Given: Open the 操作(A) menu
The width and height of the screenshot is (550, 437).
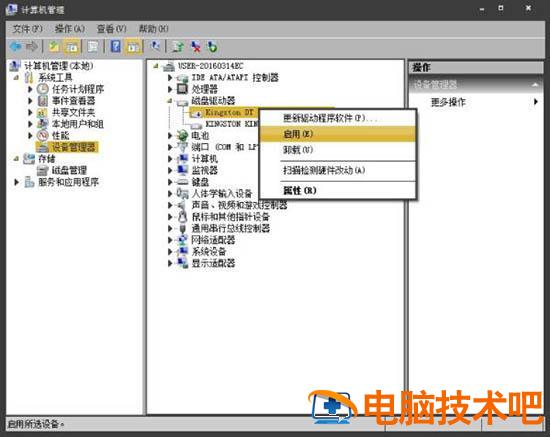Looking at the screenshot, I should coord(70,28).
